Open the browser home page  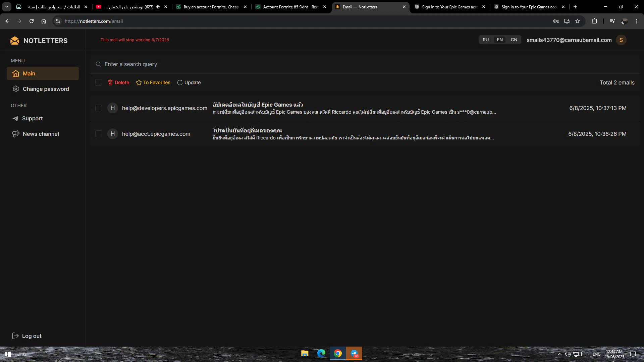44,21
